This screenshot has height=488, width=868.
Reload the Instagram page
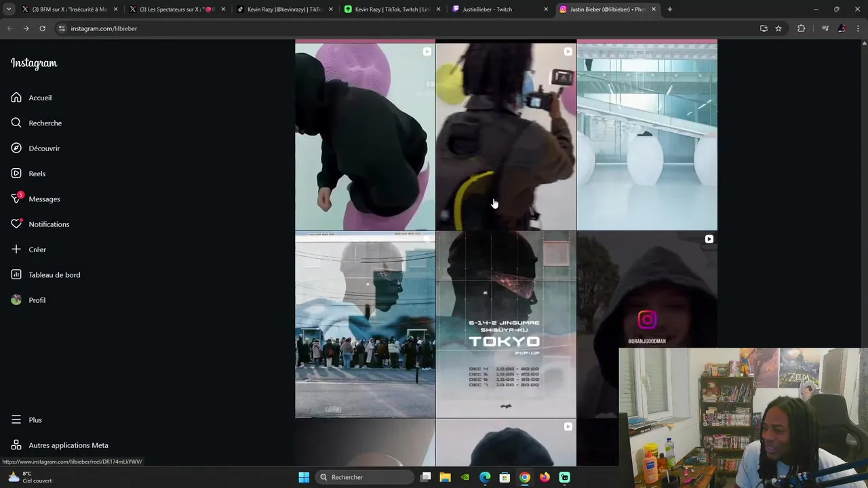coord(42,28)
